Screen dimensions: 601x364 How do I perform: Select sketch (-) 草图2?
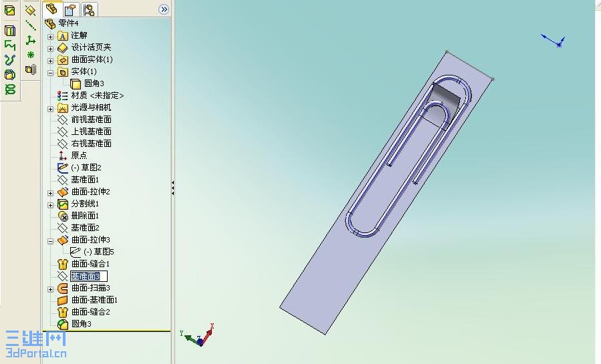pos(86,168)
